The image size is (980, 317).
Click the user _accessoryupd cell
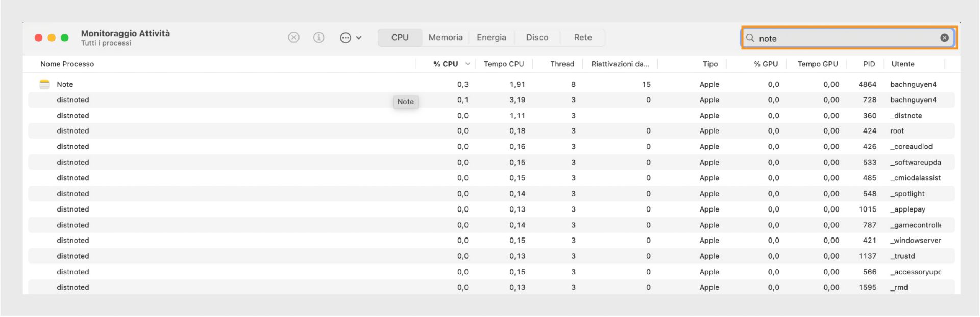pyautogui.click(x=916, y=272)
